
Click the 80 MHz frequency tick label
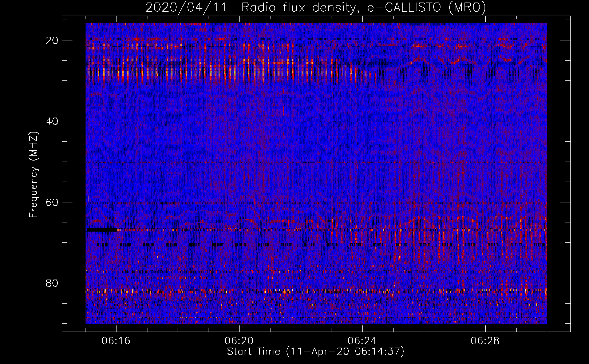pyautogui.click(x=52, y=283)
